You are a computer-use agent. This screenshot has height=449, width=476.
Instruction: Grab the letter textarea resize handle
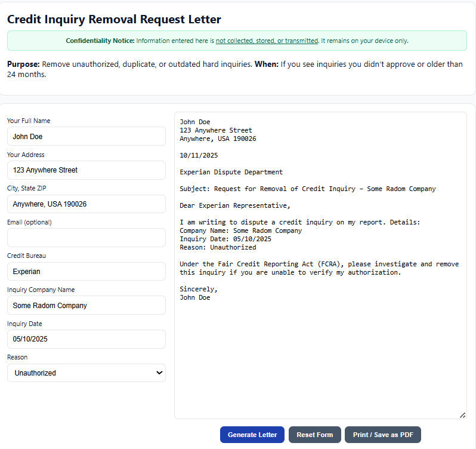[462, 415]
